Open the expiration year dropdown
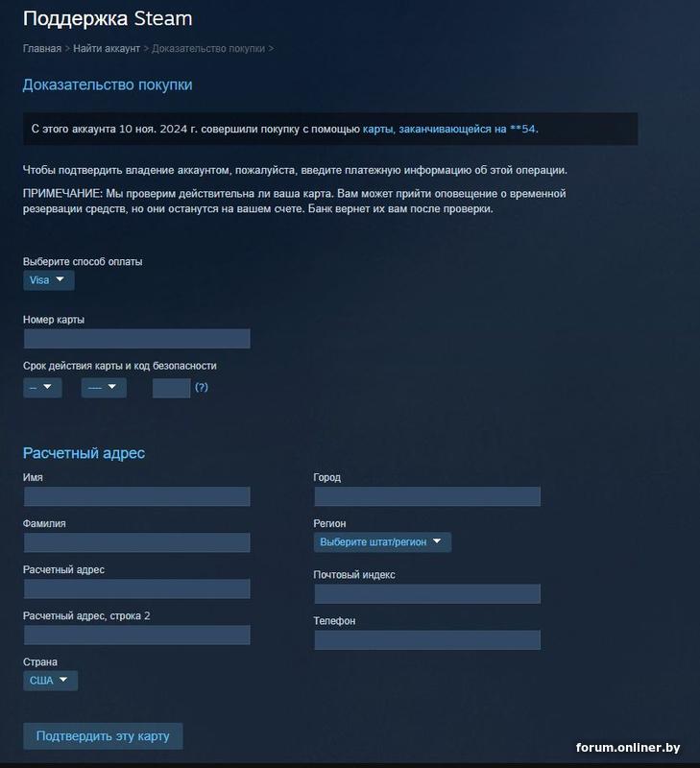The image size is (700, 768). click(104, 388)
